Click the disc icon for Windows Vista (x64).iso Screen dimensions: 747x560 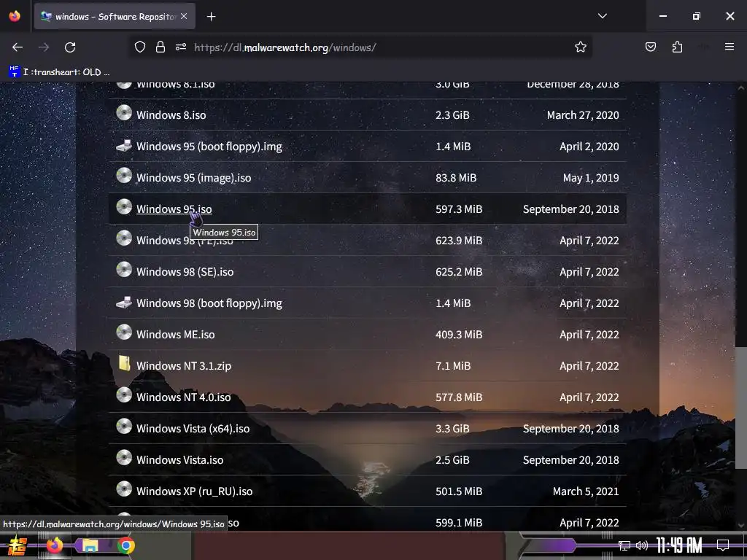124,426
